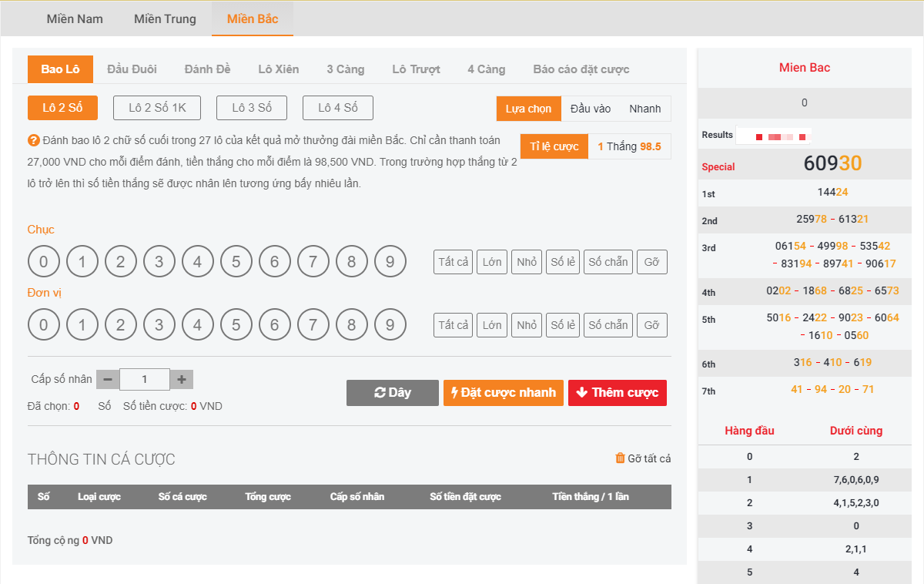This screenshot has height=584, width=924.
Task: Select digit 9 in Đơn vị row
Action: pos(390,325)
